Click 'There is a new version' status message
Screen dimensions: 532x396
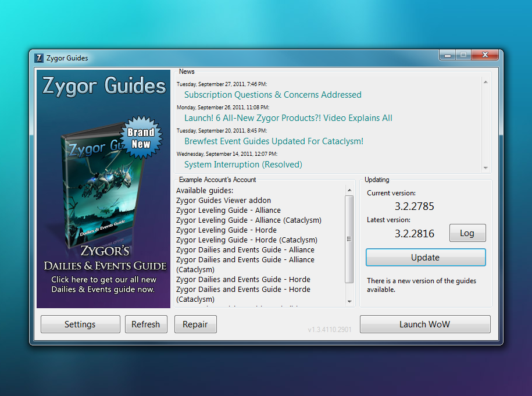[422, 285]
